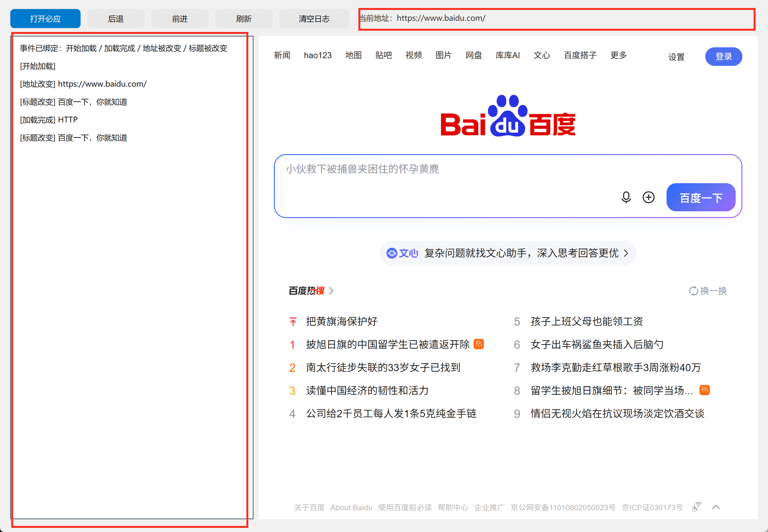Image resolution: width=768 pixels, height=532 pixels.
Task: Open the 网盘 nav link
Action: (473, 55)
